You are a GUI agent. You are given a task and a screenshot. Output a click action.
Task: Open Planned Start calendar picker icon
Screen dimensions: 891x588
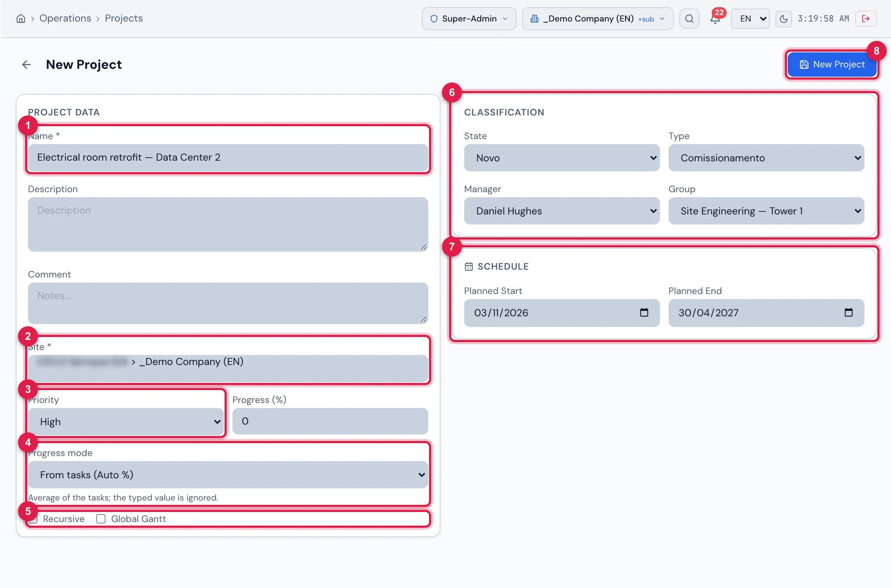coord(644,312)
